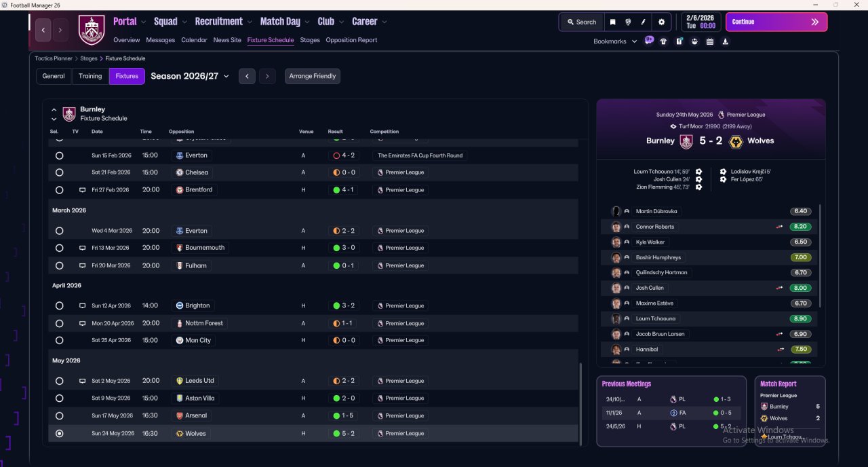Viewport: 868px width, 467px height.
Task: Click the Premier League icon on the Aston Villa row
Action: pos(380,398)
